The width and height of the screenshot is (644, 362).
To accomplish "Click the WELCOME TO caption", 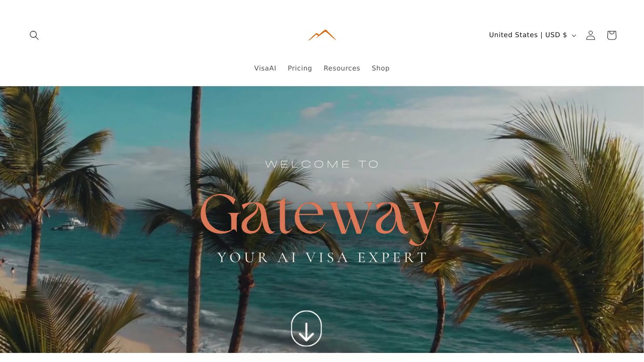I will coord(322,164).
